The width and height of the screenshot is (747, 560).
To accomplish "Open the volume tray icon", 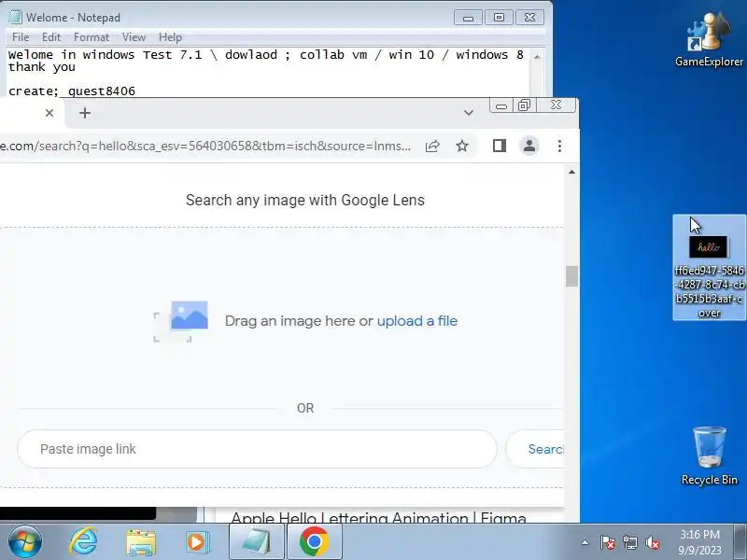I will tap(652, 542).
